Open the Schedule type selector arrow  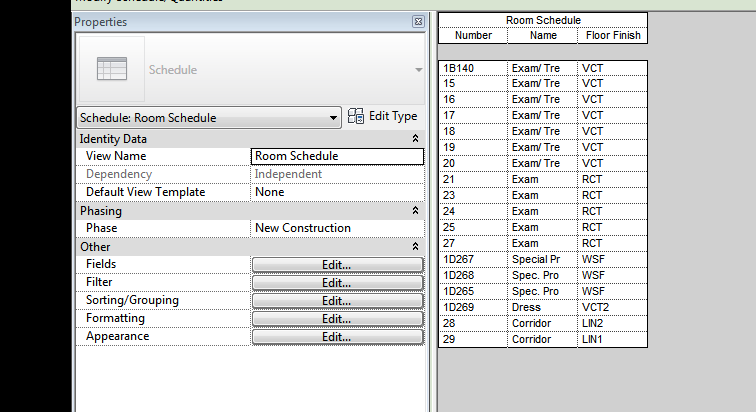(418, 70)
